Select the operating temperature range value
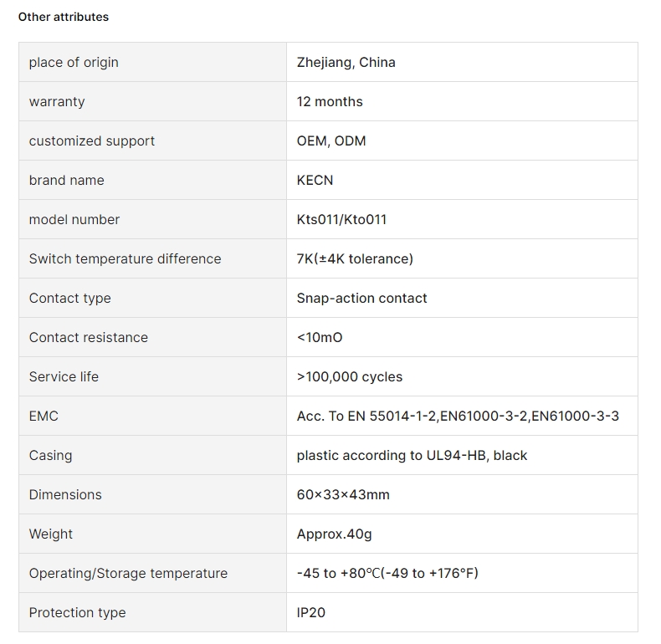This screenshot has width=661, height=644. [387, 573]
